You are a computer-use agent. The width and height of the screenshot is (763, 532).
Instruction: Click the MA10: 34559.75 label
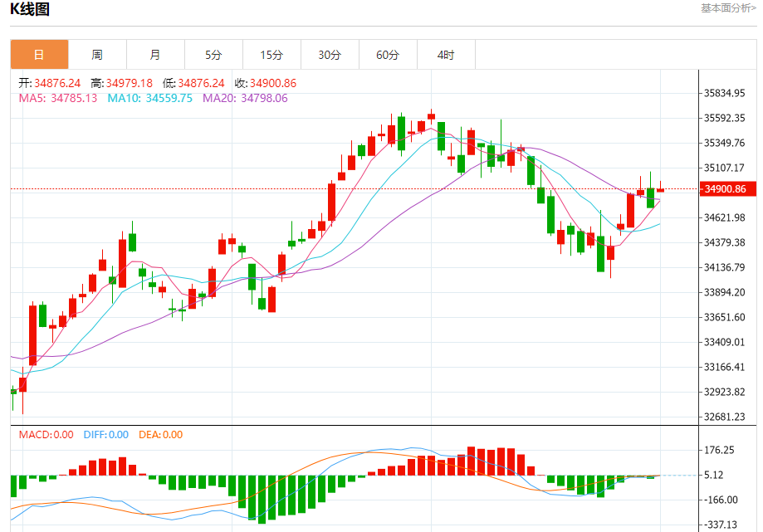coord(150,98)
